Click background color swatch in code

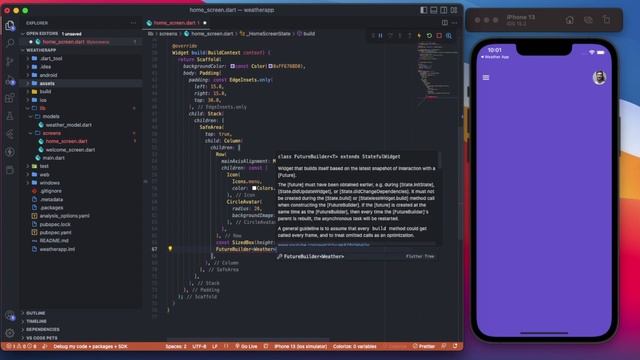[x=232, y=66]
